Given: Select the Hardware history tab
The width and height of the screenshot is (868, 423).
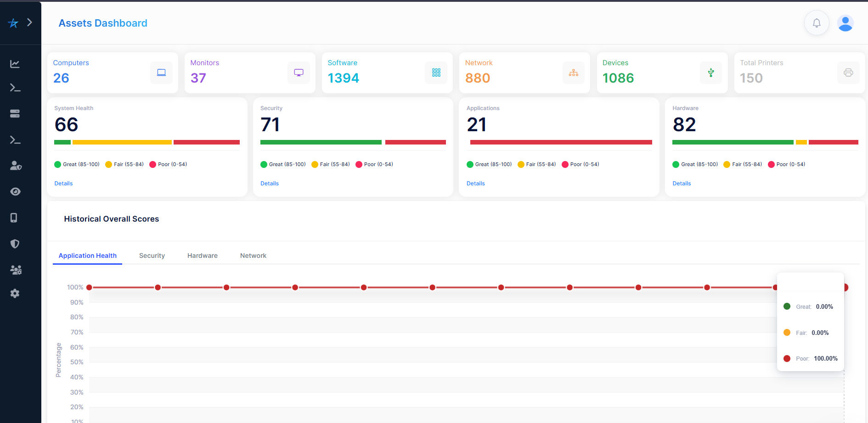Looking at the screenshot, I should [202, 256].
